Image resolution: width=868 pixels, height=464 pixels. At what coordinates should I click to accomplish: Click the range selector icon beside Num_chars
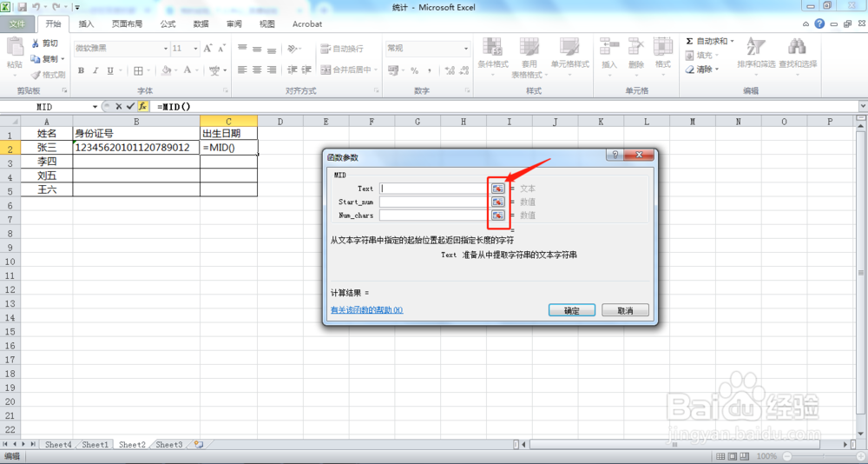pyautogui.click(x=497, y=215)
